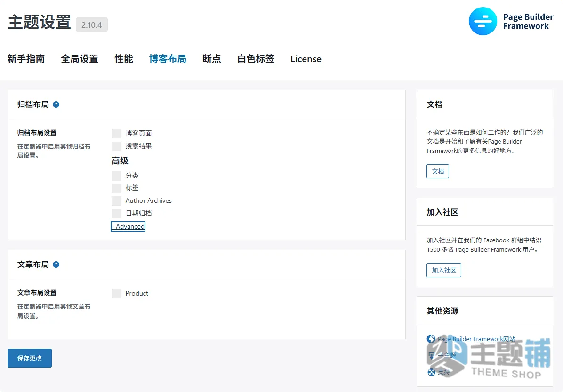The height and width of the screenshot is (392, 563).
Task: Open the 断点 tab
Action: 211,59
